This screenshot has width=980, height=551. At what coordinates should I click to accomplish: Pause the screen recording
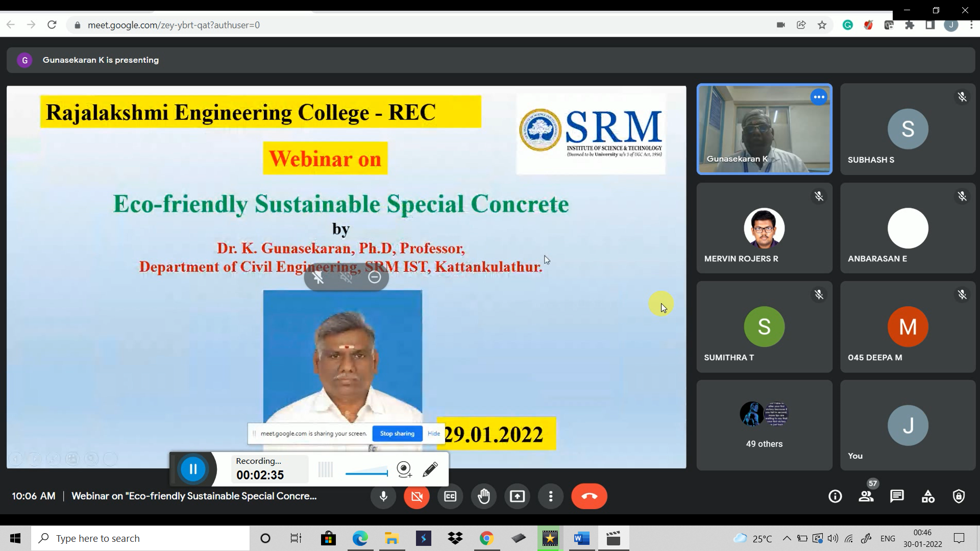(193, 469)
